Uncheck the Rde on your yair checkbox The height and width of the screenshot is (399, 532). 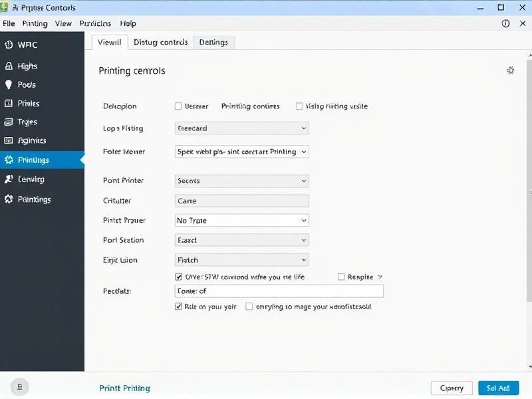[x=178, y=307]
